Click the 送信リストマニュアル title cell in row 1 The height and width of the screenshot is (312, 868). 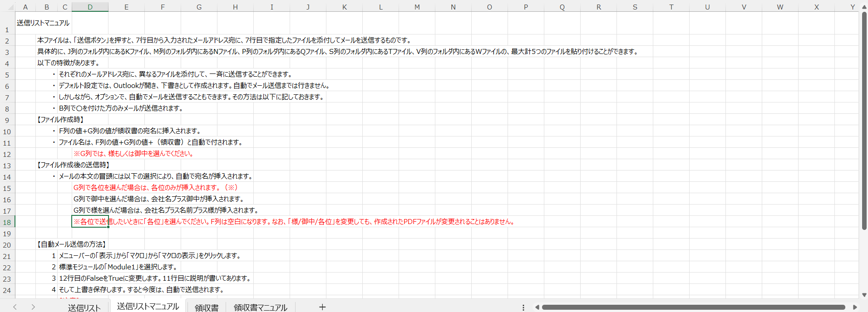(x=43, y=23)
